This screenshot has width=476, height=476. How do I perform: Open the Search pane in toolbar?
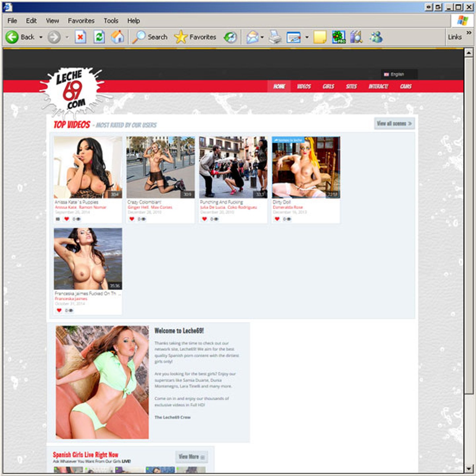[150, 37]
